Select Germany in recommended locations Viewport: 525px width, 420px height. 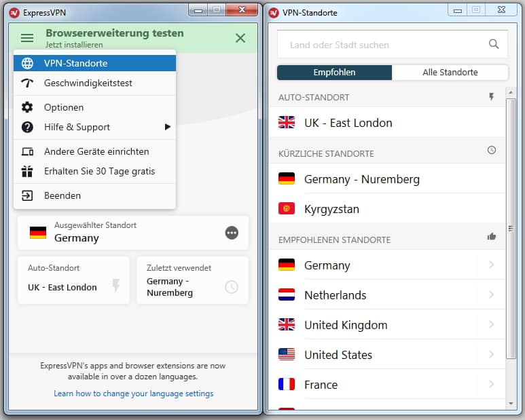coord(374,265)
